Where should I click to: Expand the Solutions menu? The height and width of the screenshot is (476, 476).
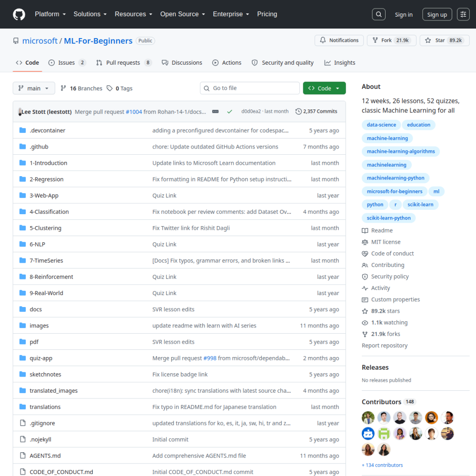pyautogui.click(x=90, y=14)
